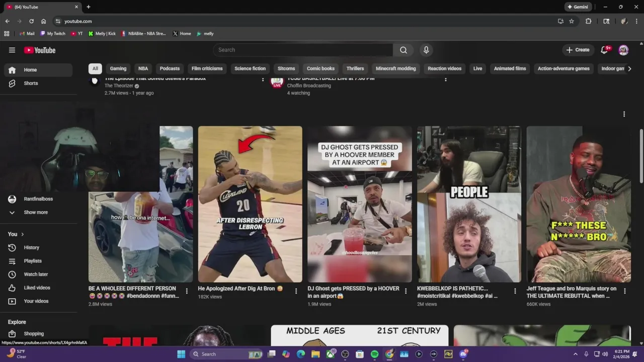
Task: Show more filter chips with right arrow
Action: tap(629, 68)
